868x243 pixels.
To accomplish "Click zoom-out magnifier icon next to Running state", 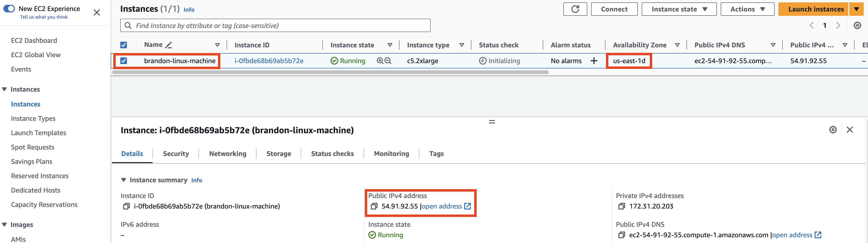I will click(388, 61).
